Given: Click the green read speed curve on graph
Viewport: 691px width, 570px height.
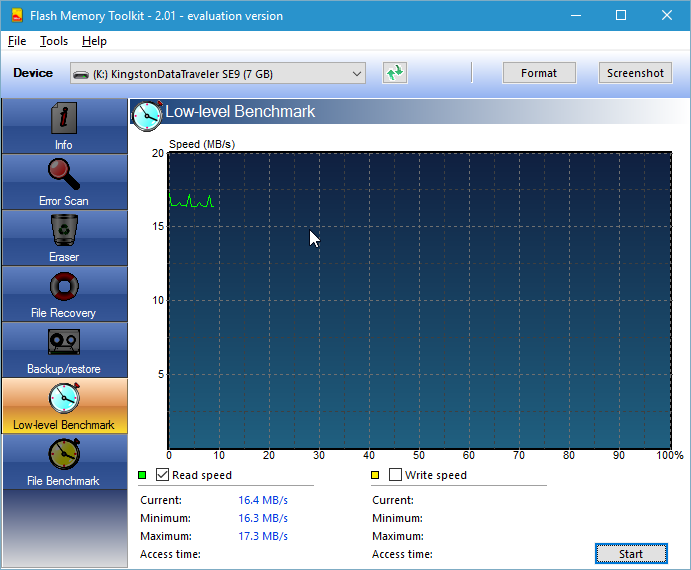Looking at the screenshot, I should pyautogui.click(x=191, y=201).
